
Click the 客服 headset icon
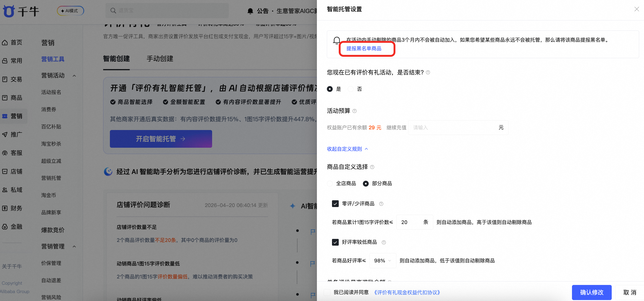click(5, 153)
